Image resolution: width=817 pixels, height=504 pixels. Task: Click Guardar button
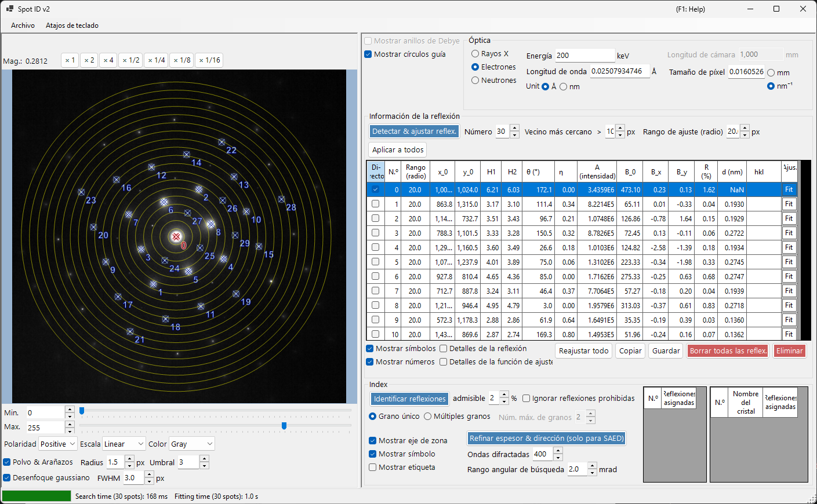[x=666, y=351]
